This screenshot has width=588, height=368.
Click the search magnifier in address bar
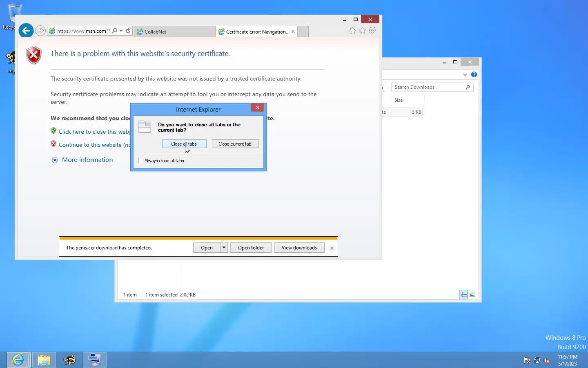click(115, 31)
